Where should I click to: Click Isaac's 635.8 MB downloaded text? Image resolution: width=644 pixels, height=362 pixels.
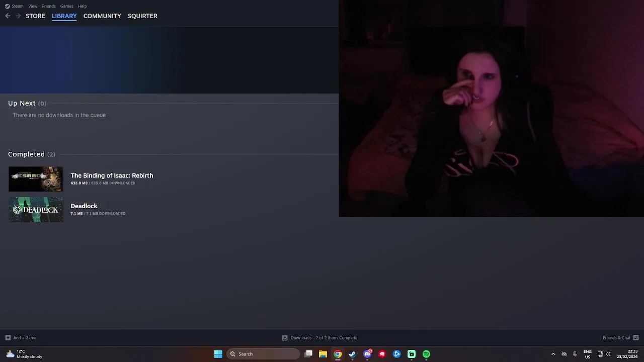pyautogui.click(x=103, y=183)
